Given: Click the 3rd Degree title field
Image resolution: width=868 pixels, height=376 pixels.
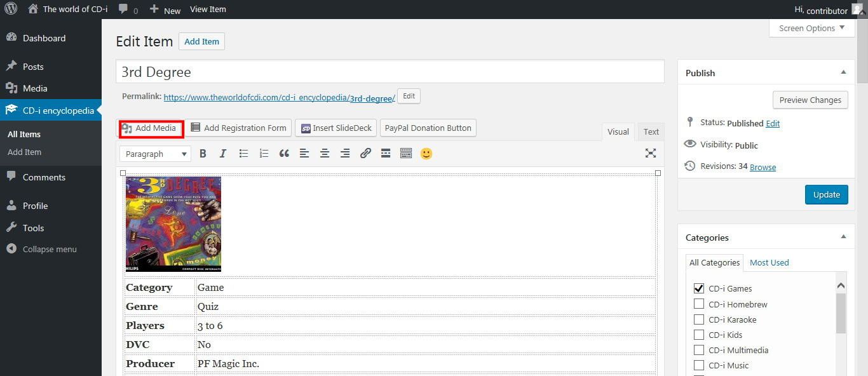Looking at the screenshot, I should coord(390,72).
